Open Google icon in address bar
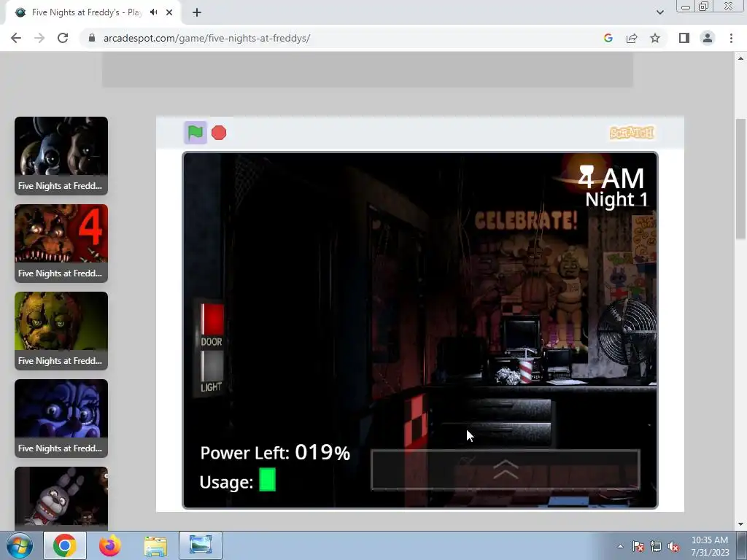This screenshot has height=560, width=747. [608, 38]
